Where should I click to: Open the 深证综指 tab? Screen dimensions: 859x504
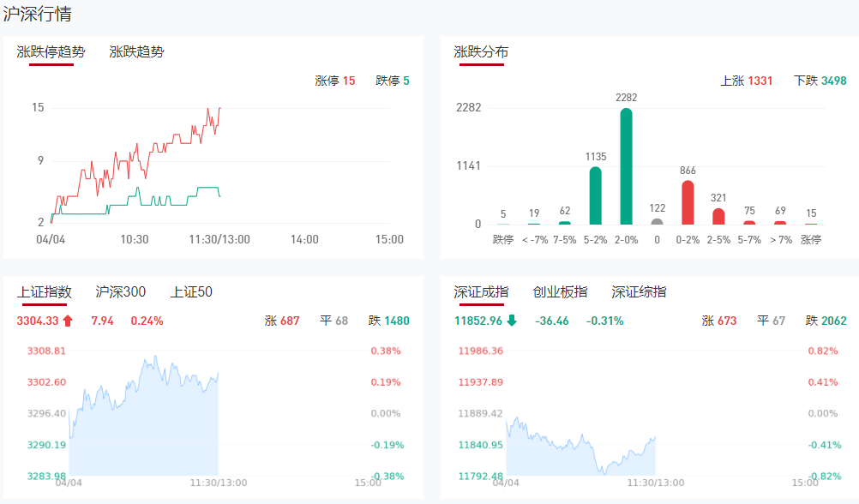point(639,292)
